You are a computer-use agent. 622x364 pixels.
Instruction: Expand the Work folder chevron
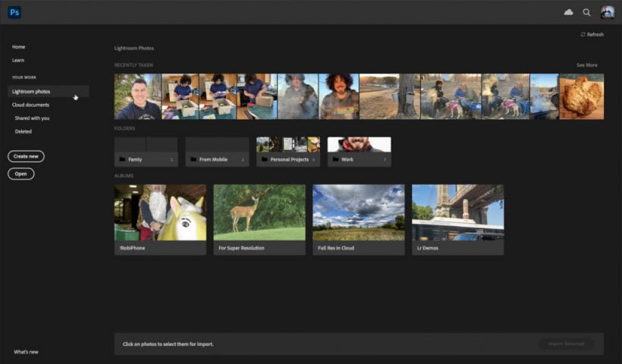[385, 160]
